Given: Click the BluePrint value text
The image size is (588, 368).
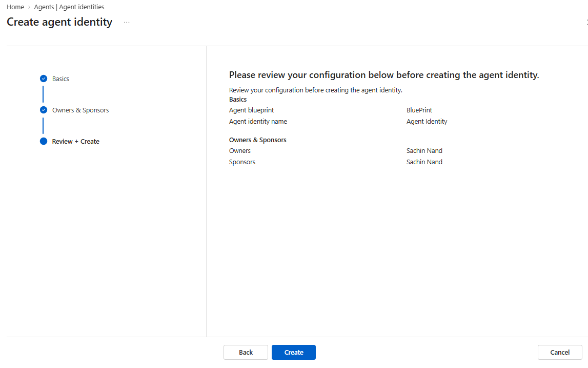Looking at the screenshot, I should coord(419,110).
